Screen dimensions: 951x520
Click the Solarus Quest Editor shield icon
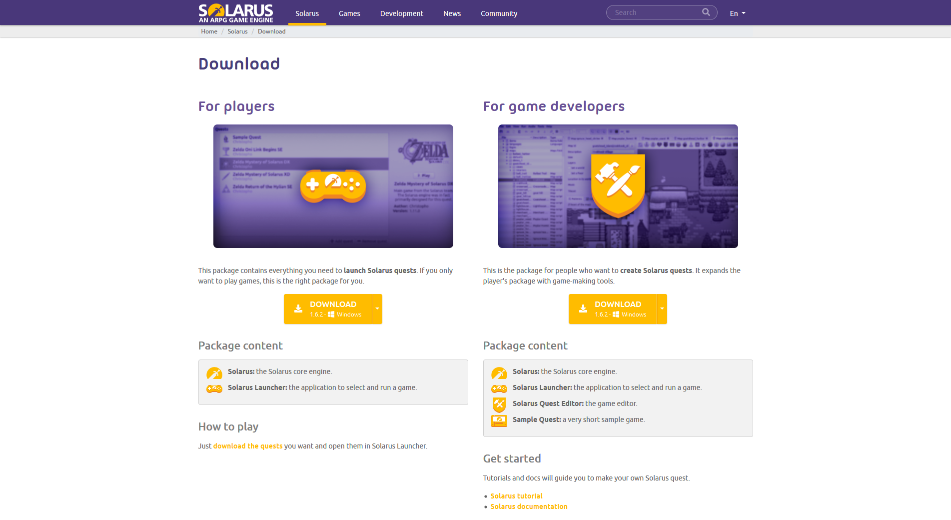click(x=499, y=404)
